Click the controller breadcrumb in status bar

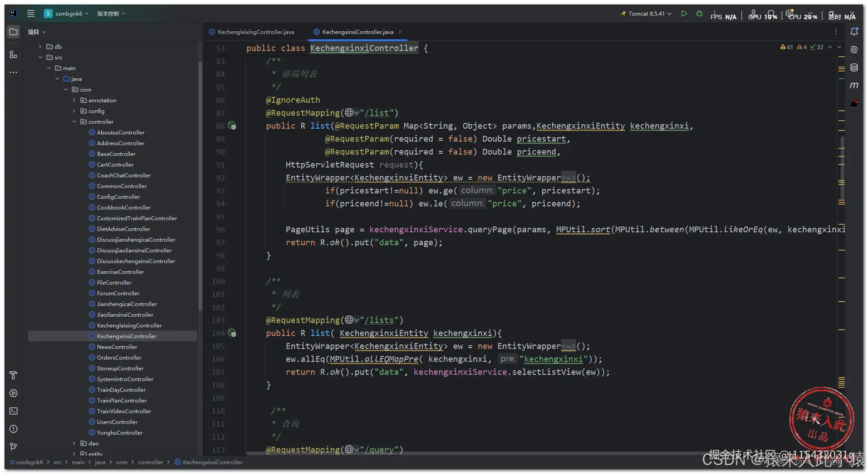click(151, 462)
